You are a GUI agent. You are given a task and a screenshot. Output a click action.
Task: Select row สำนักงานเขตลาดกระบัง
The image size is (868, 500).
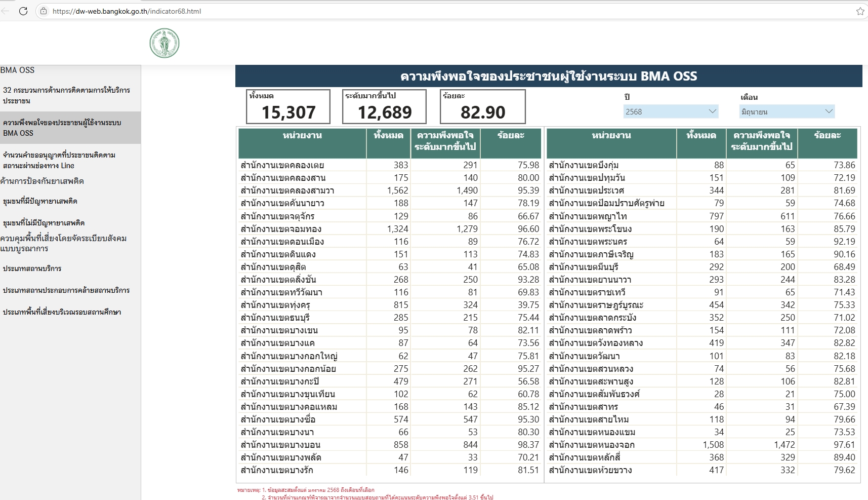pyautogui.click(x=702, y=318)
